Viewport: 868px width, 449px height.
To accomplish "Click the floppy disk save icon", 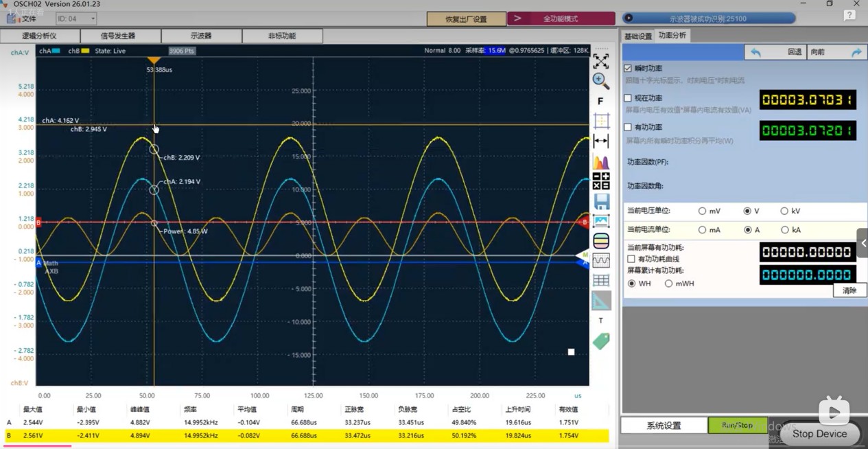I will (601, 201).
